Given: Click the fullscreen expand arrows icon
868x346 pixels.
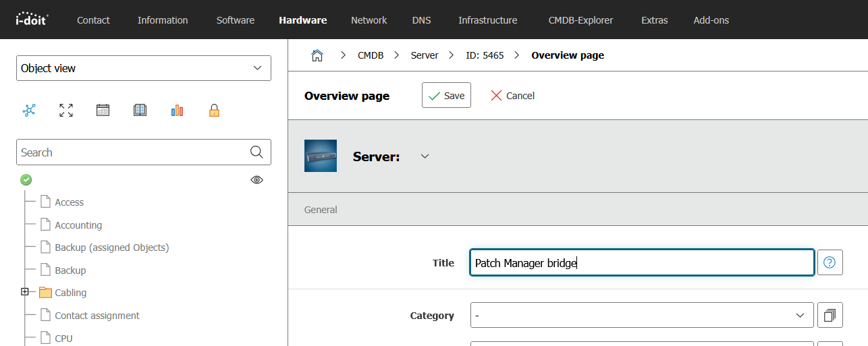Looking at the screenshot, I should pos(66,111).
